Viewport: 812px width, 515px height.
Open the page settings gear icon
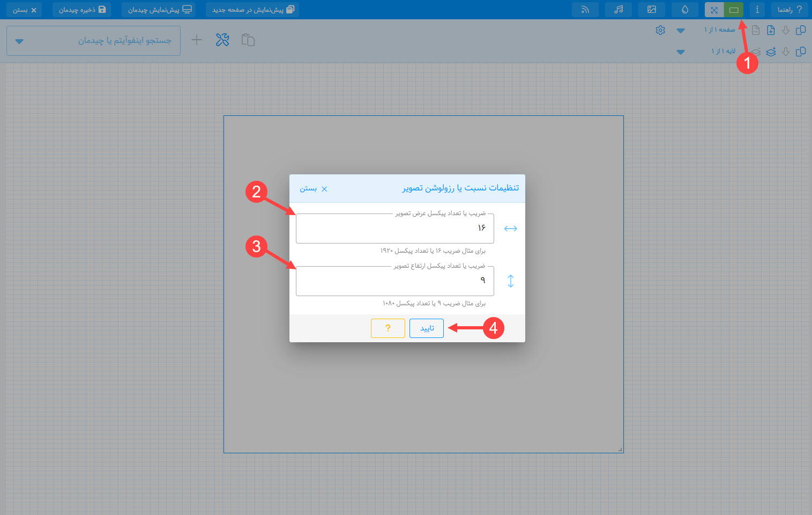tap(660, 30)
